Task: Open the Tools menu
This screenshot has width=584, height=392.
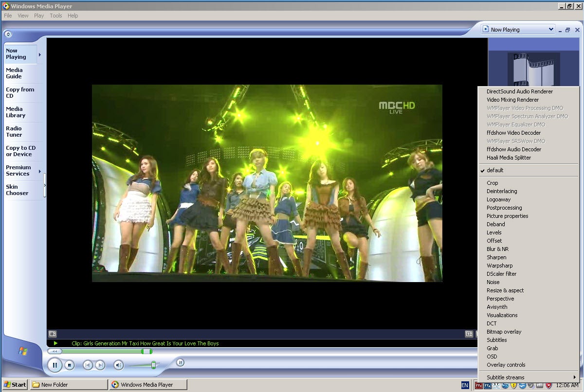Action: point(56,16)
